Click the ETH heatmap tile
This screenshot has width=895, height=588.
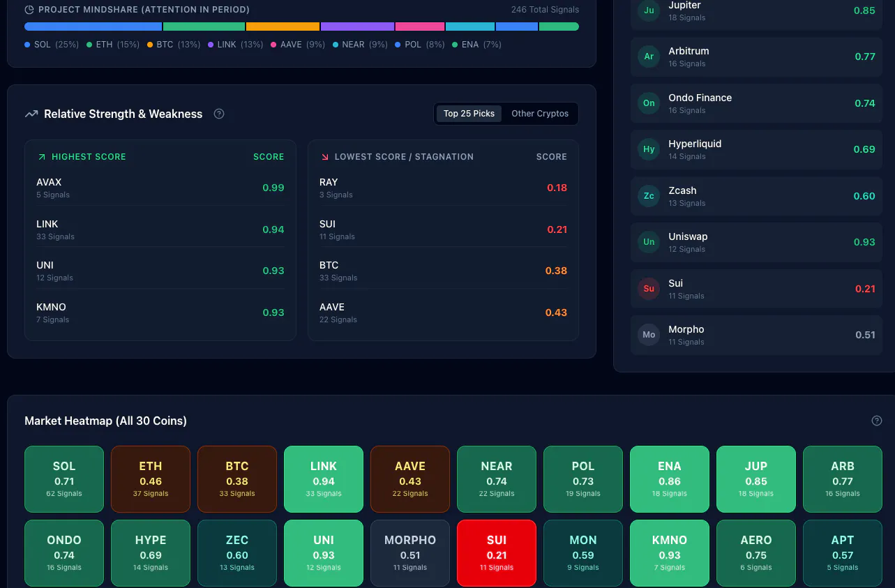click(151, 479)
